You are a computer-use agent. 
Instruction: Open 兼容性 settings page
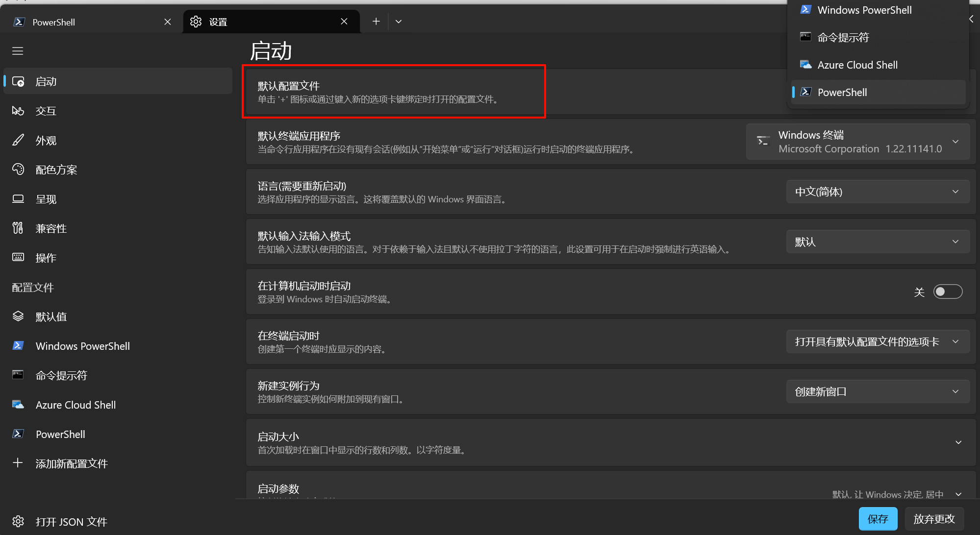pyautogui.click(x=118, y=228)
